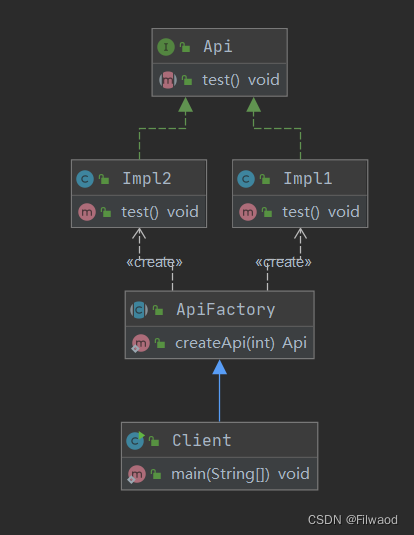Click the runnable class icon beside Client
414x535 pixels.
pyautogui.click(x=135, y=440)
